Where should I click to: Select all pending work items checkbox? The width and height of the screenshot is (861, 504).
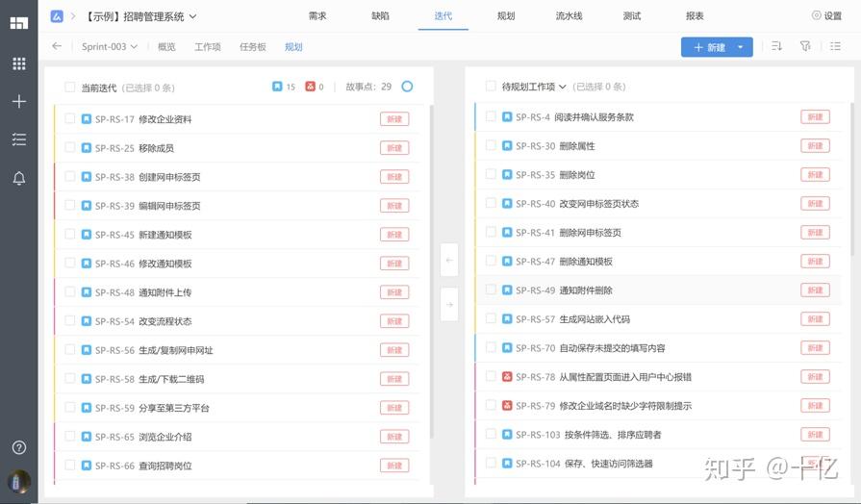coord(491,86)
